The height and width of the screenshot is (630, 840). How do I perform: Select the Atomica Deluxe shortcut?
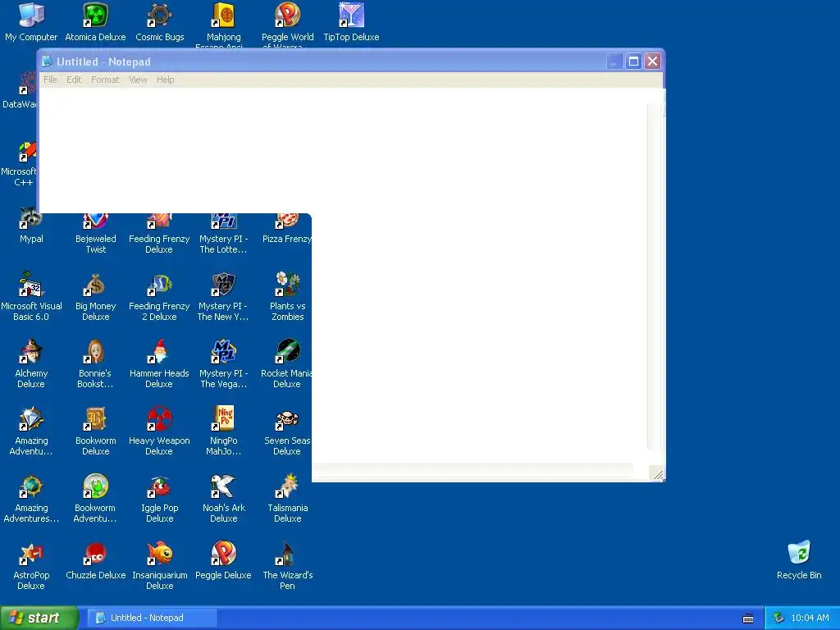click(x=95, y=21)
